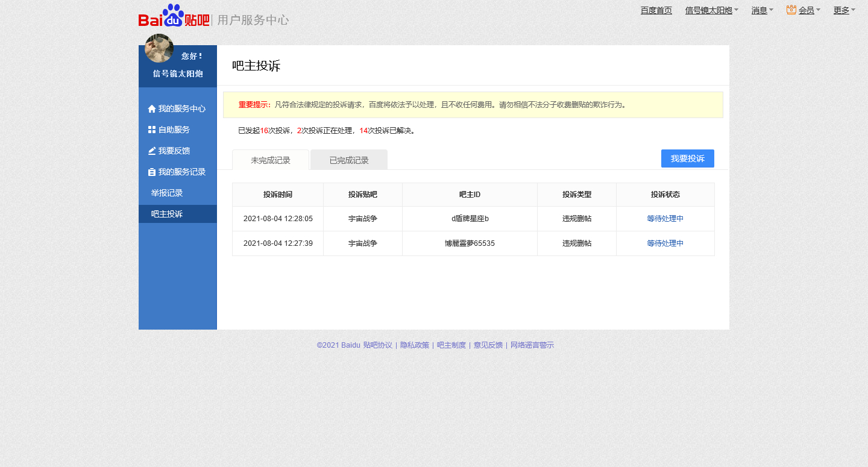This screenshot has height=467, width=868.
Task: Click 等待处理中 status for d盾牌星座b
Action: point(665,219)
